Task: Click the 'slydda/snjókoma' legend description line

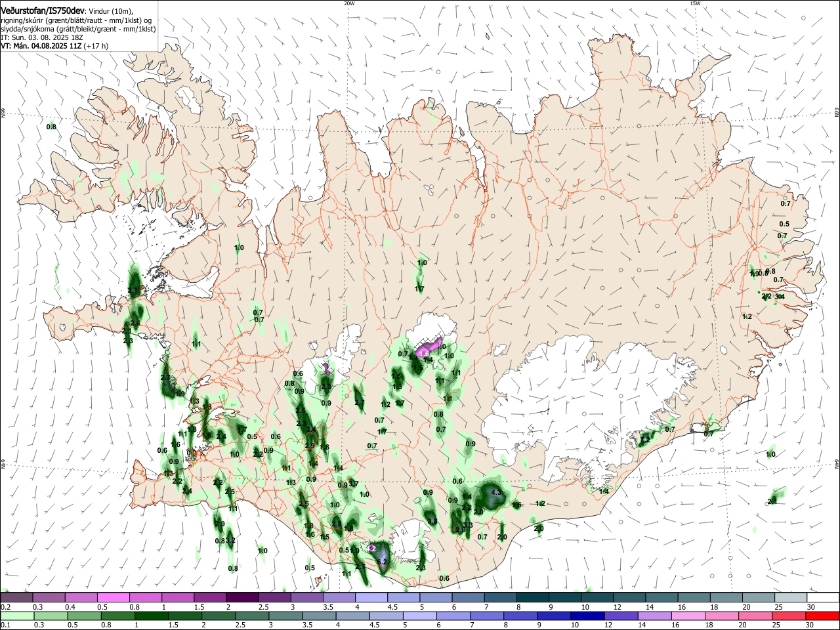Action: tap(78, 29)
